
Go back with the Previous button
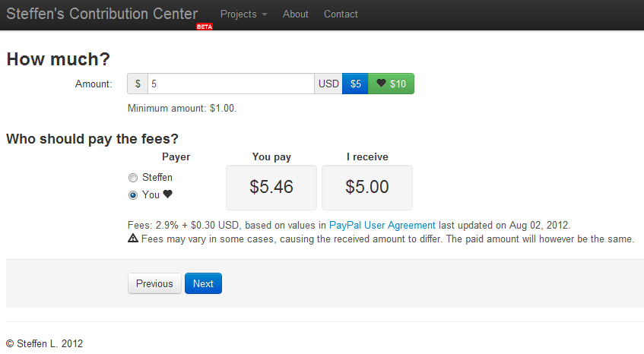[x=154, y=283]
